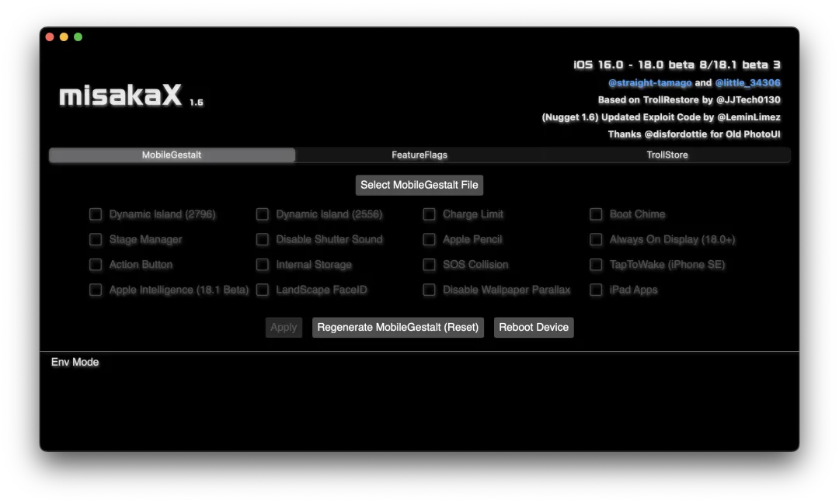Visit the @little_34306 profile link

pos(747,83)
